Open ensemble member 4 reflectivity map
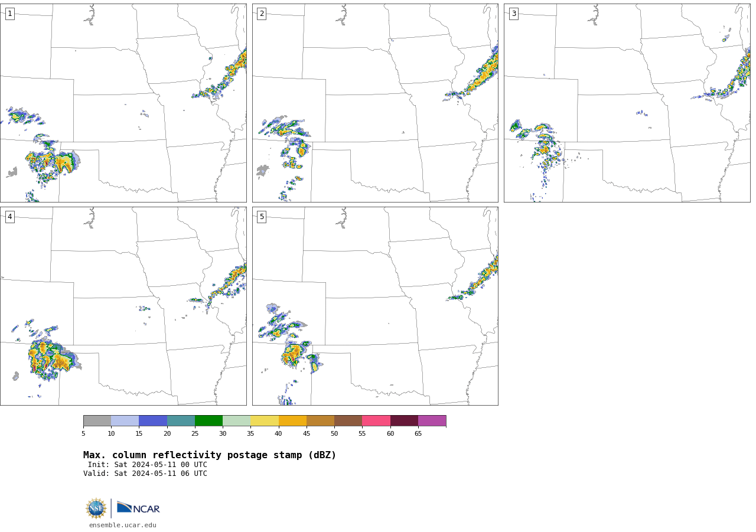Viewport: 756px width, 532px height. tap(123, 306)
